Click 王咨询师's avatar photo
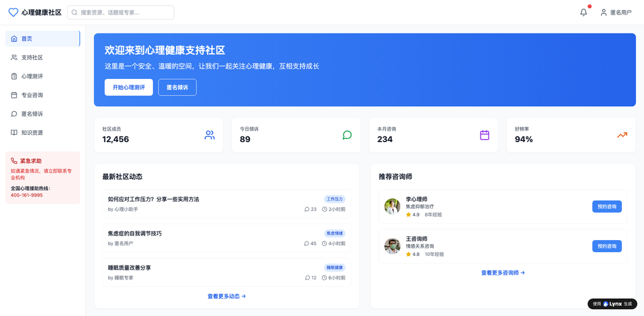 coord(392,246)
